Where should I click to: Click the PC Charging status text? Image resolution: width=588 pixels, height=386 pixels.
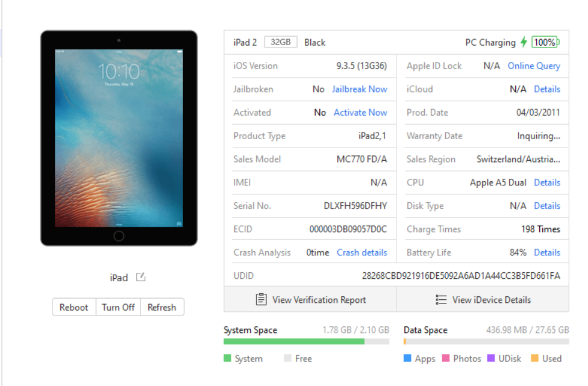[x=490, y=42]
